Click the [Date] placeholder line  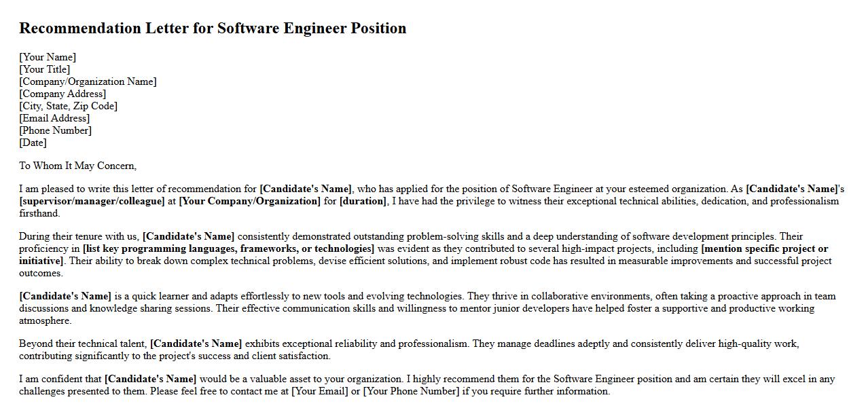pyautogui.click(x=33, y=143)
